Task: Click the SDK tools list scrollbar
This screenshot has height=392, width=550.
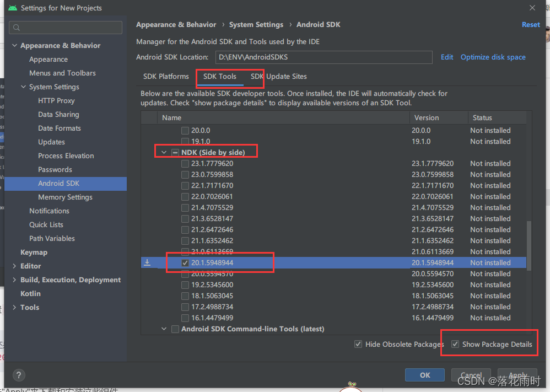Action: (x=529, y=246)
